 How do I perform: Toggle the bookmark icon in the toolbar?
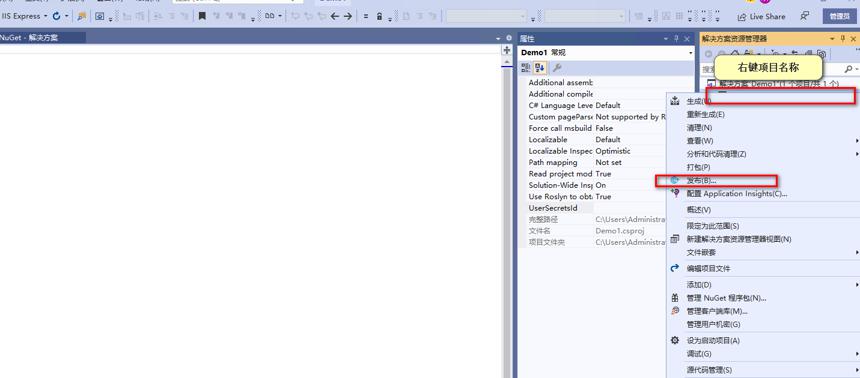point(202,16)
